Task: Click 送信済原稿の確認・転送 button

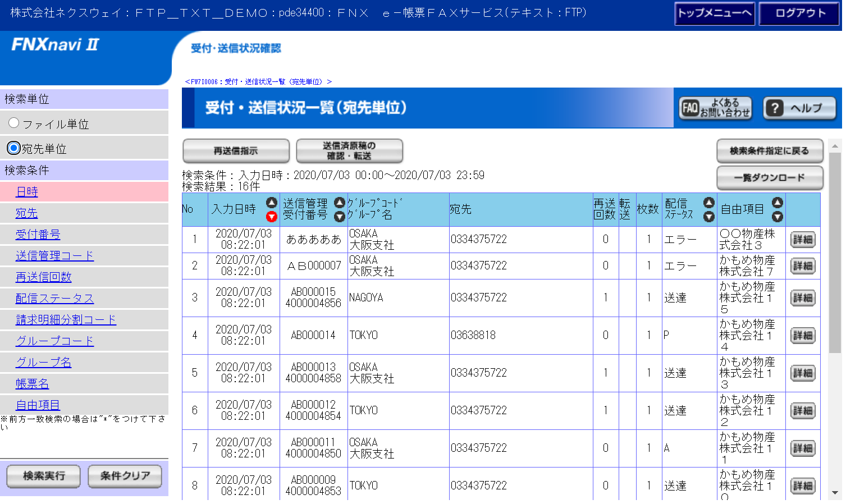Action: (349, 151)
